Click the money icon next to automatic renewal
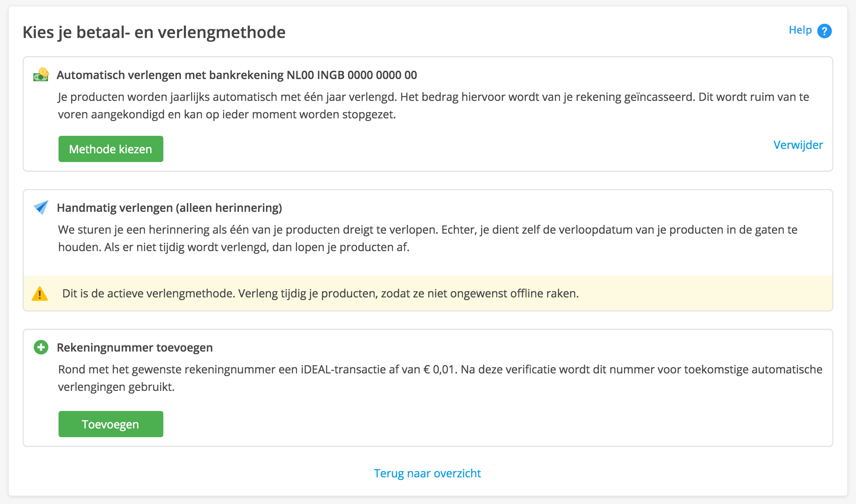This screenshot has height=504, width=856. 41,75
